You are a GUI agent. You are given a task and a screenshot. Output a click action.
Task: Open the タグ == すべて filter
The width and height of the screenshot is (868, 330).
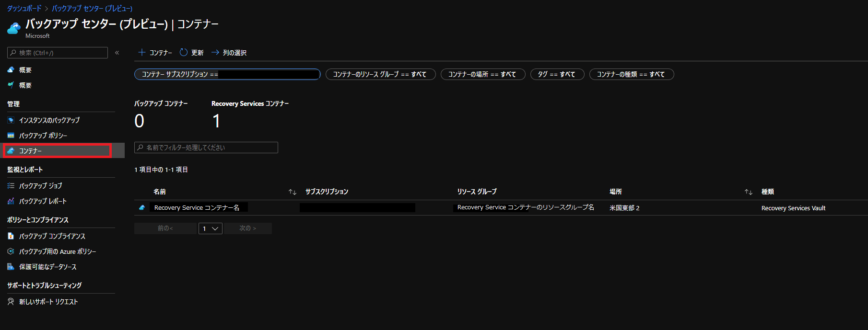coord(557,74)
